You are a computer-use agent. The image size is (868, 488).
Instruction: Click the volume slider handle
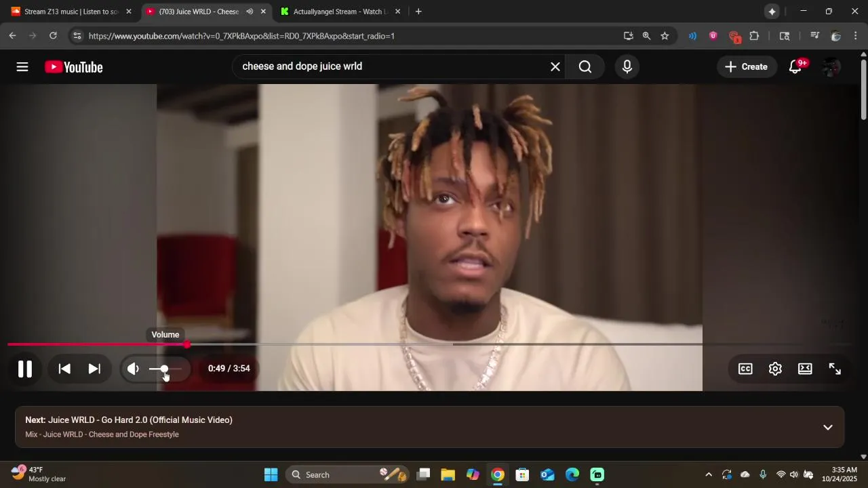pos(163,369)
